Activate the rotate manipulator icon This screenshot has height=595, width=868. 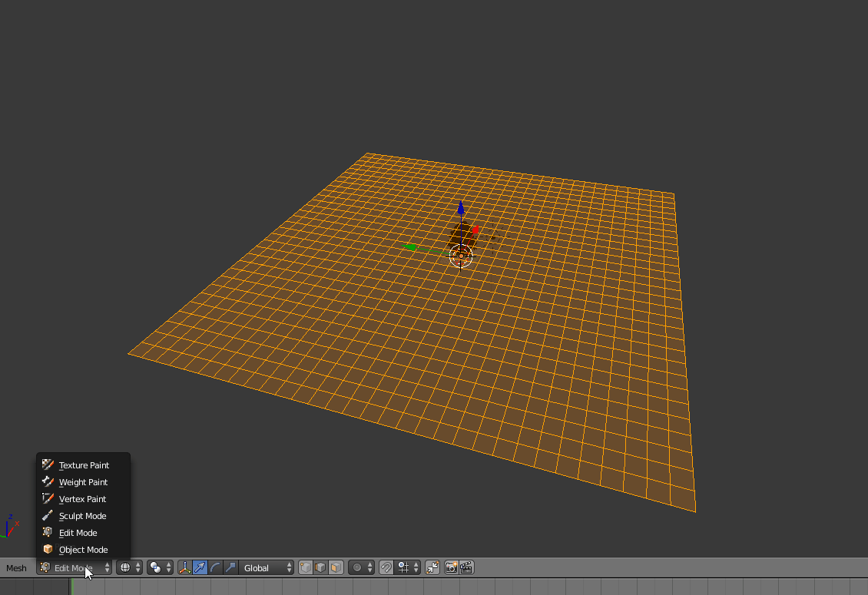coord(214,567)
